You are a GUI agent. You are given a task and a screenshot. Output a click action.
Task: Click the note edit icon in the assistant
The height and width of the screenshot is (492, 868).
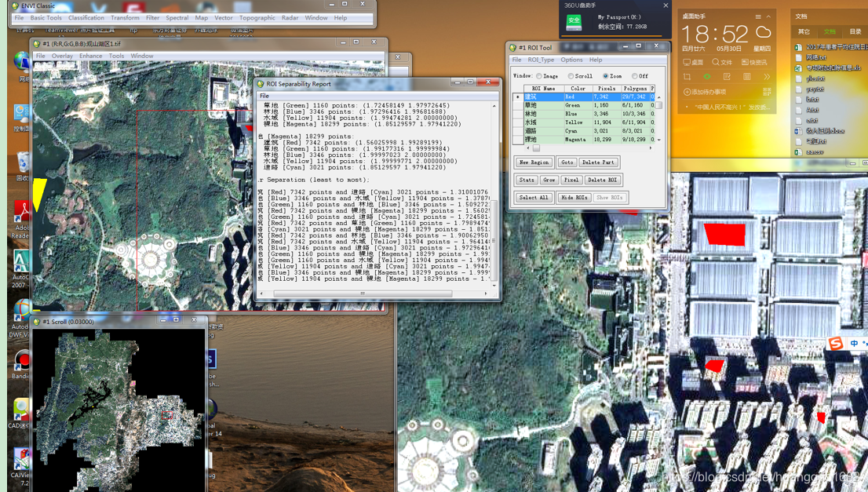tap(727, 77)
